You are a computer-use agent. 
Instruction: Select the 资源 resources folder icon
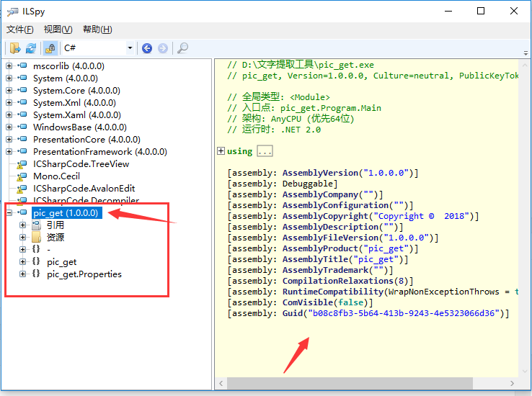(x=36, y=238)
